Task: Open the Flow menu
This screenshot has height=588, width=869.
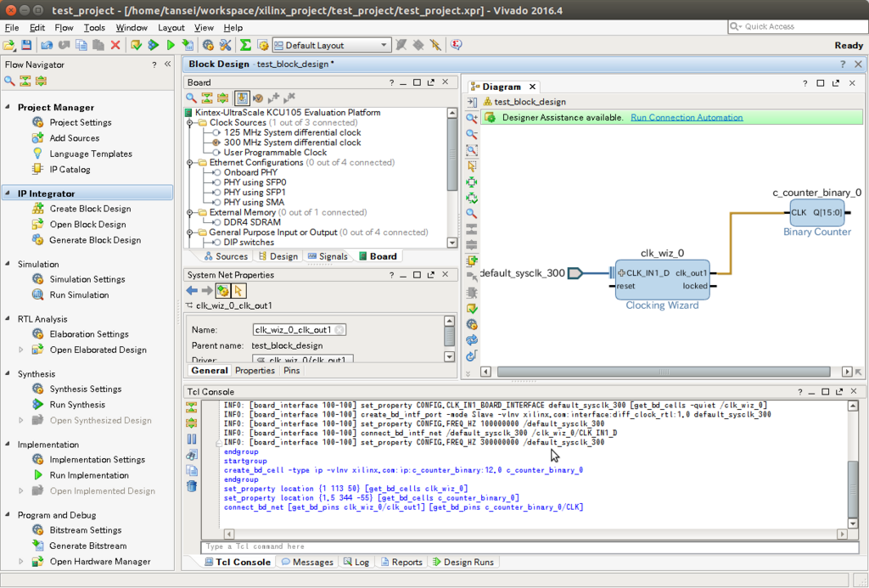Action: pos(64,28)
